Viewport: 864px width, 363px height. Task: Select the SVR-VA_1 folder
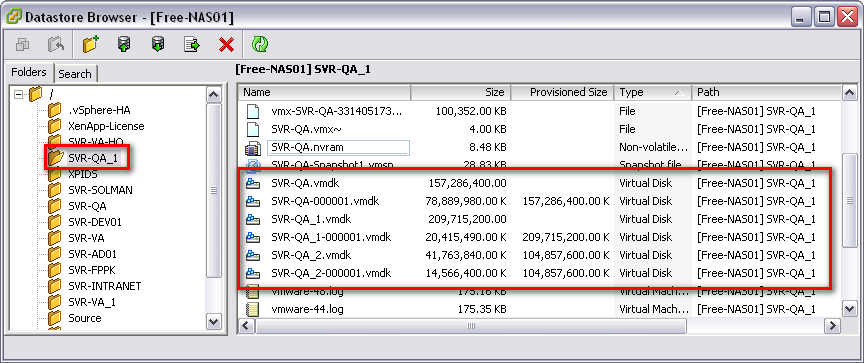point(92,302)
